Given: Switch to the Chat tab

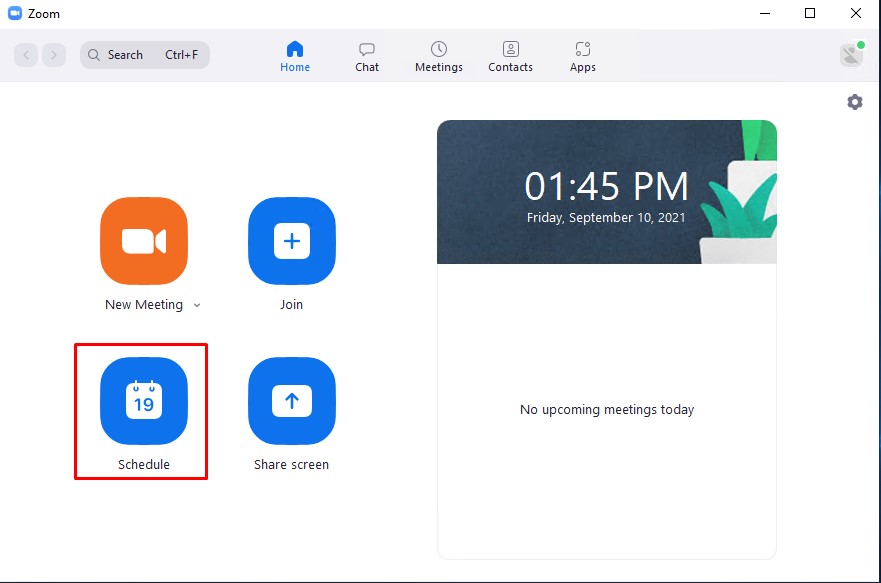Looking at the screenshot, I should (x=366, y=54).
